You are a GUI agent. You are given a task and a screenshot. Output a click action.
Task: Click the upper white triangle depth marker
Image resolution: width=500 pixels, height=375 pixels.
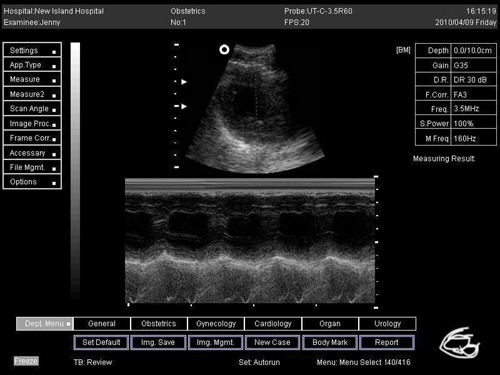184,82
